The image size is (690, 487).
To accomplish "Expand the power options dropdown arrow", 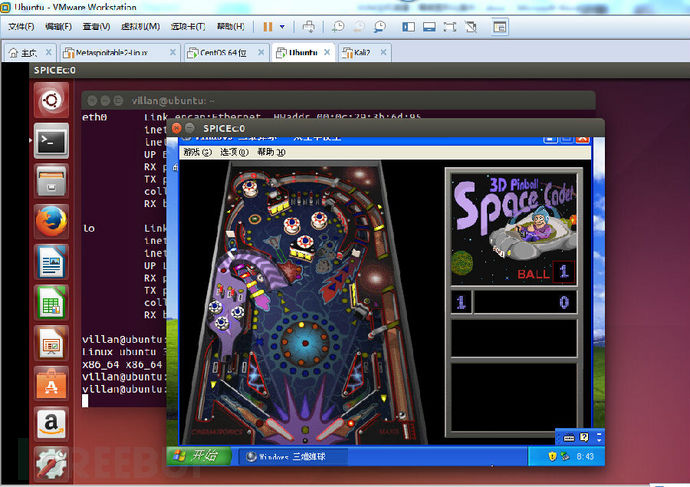I will (282, 27).
